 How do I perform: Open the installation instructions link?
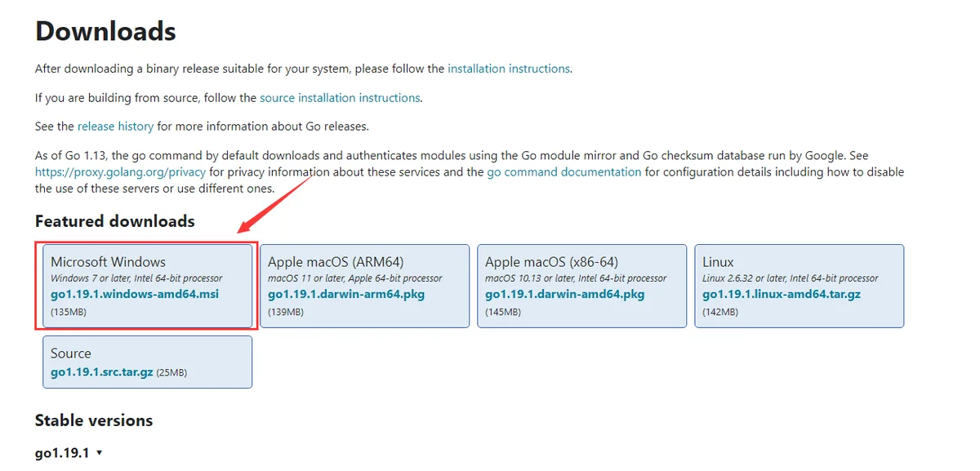click(509, 69)
